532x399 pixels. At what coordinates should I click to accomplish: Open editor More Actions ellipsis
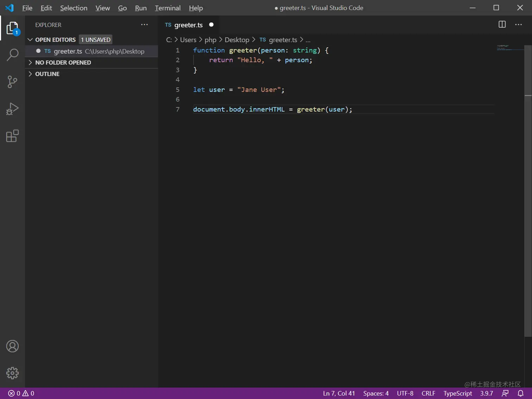(518, 24)
